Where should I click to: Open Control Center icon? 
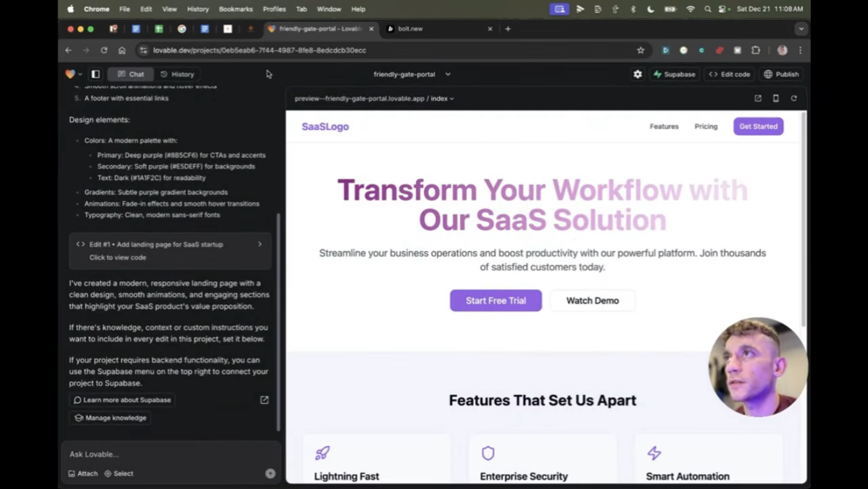[723, 9]
